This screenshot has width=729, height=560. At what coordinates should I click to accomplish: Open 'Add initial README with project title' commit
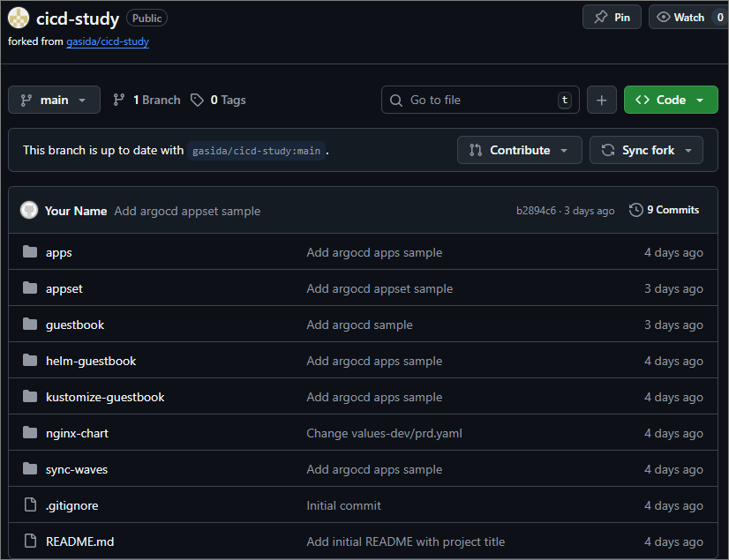405,541
